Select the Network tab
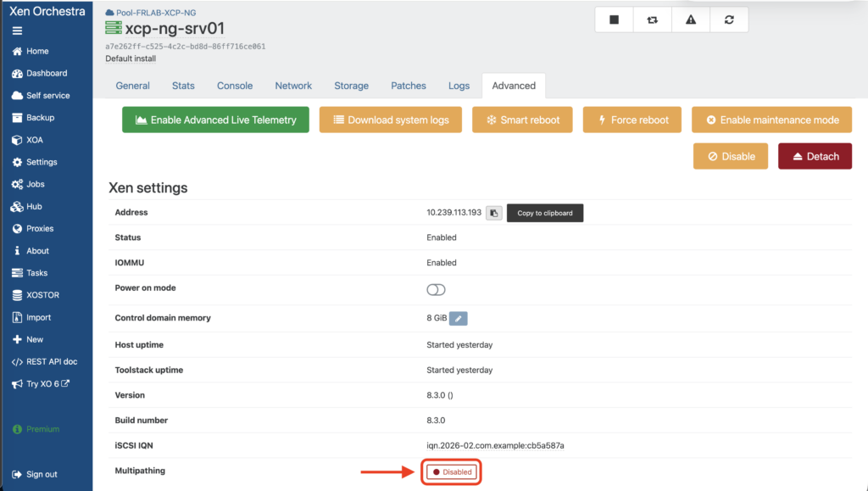The height and width of the screenshot is (491, 868). pos(293,86)
